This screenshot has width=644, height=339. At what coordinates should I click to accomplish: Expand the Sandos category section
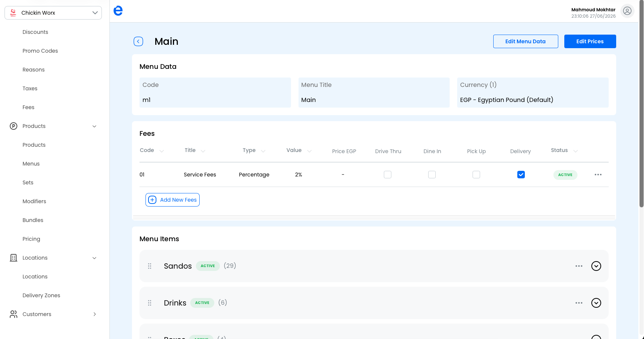[x=596, y=266]
